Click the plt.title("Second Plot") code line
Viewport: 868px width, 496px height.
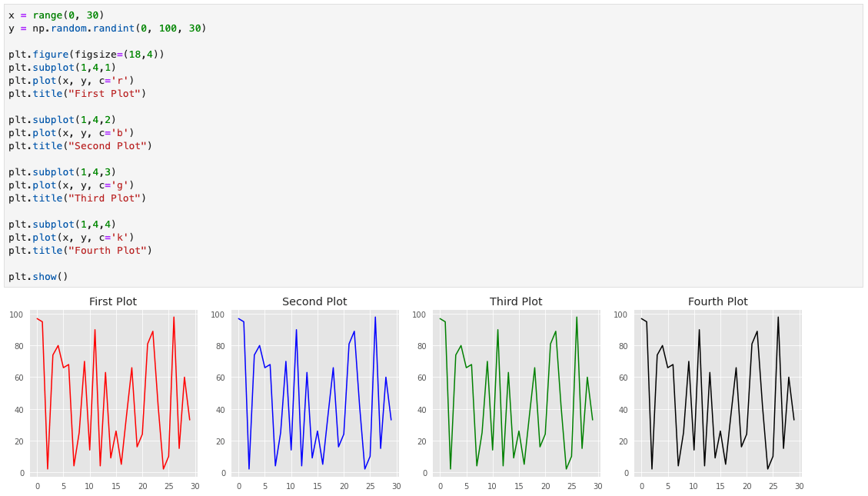coord(81,146)
